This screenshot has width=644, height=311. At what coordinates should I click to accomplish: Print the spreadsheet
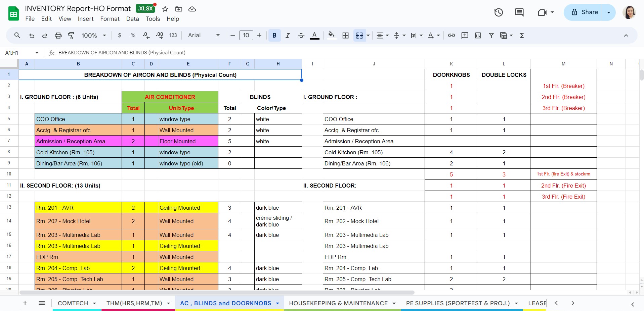[58, 35]
